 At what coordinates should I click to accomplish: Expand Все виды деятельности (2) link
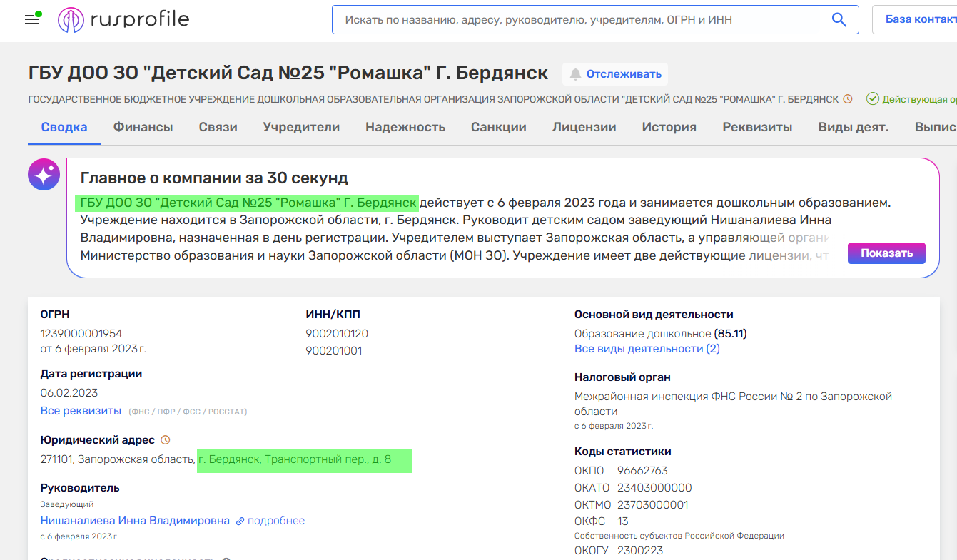coord(647,349)
